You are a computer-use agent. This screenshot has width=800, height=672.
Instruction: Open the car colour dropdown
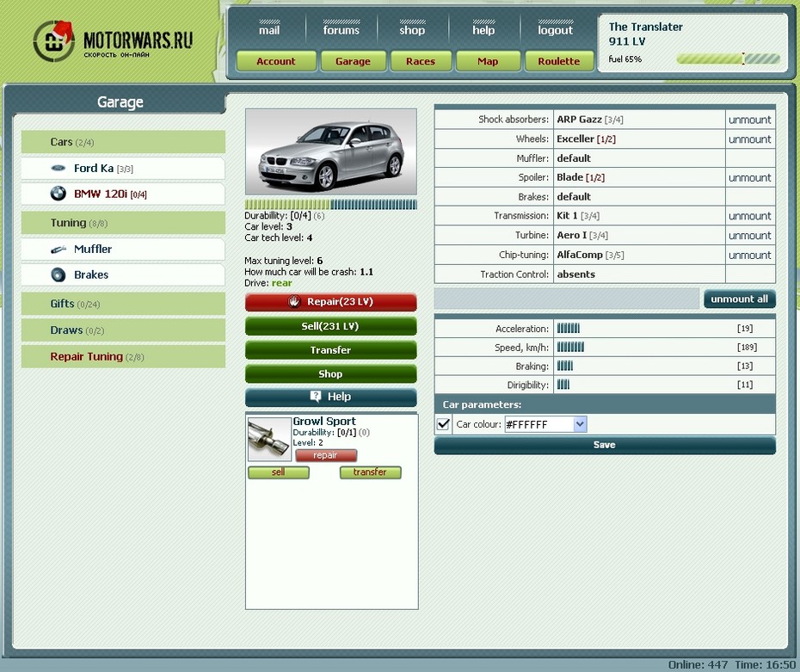pos(580,424)
